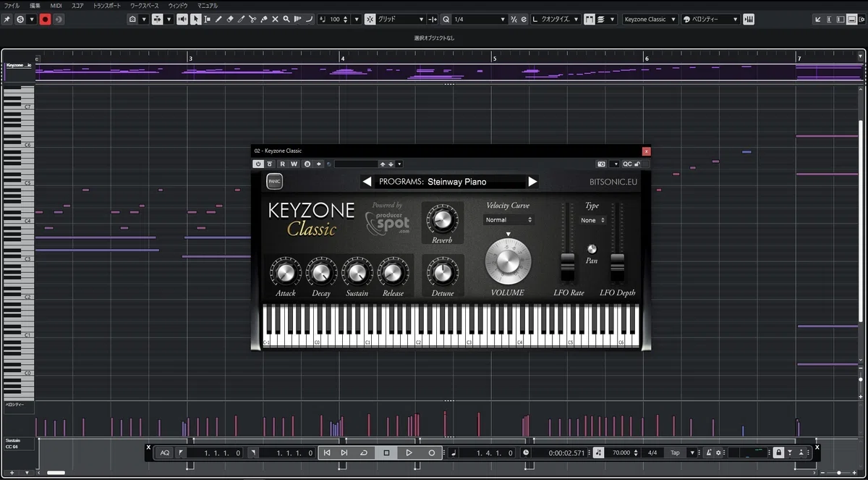Open Keyzone Classic part selector dropdown

650,19
